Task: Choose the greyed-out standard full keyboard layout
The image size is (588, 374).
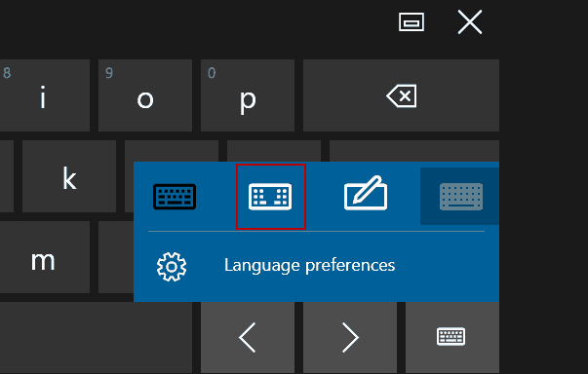Action: pos(461,197)
